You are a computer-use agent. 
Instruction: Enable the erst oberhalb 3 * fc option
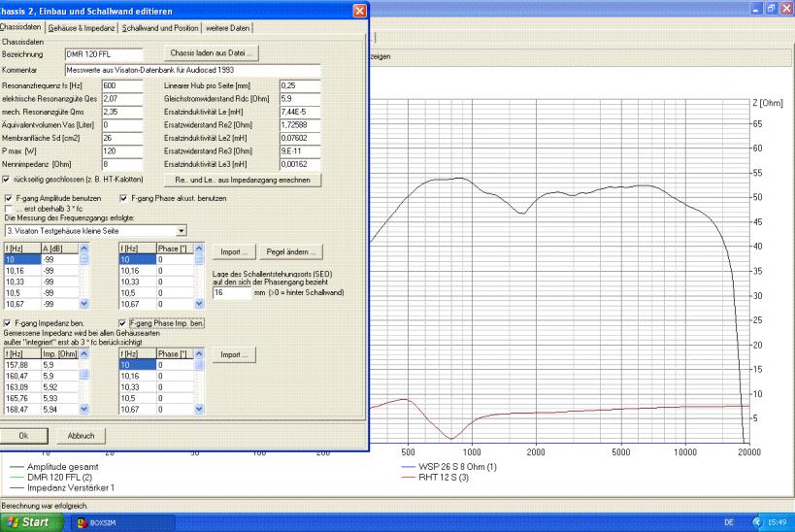coord(8,208)
